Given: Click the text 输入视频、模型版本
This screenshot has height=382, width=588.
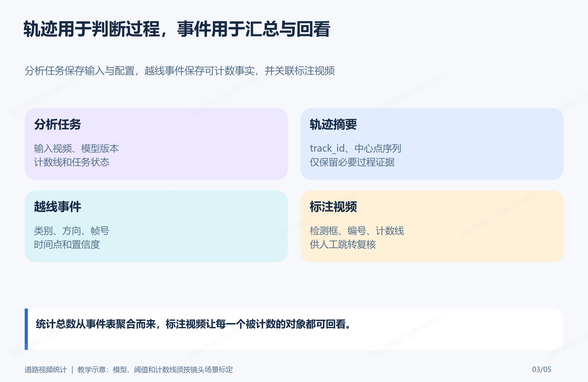Looking at the screenshot, I should click(76, 149).
